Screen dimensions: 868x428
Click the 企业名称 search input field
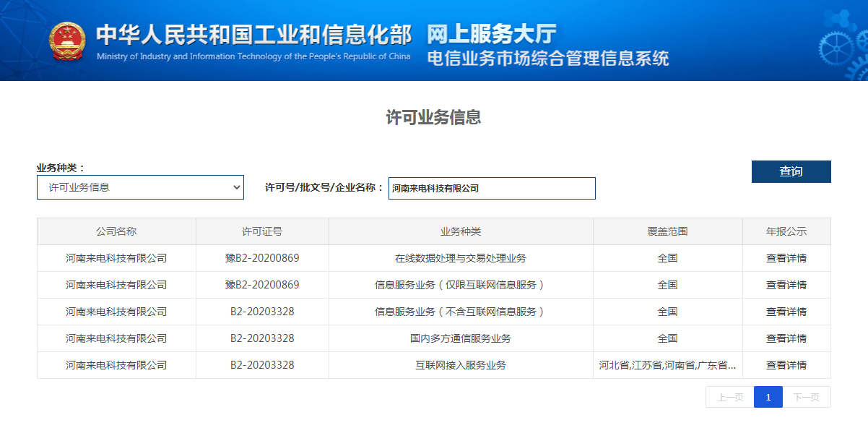coord(492,188)
